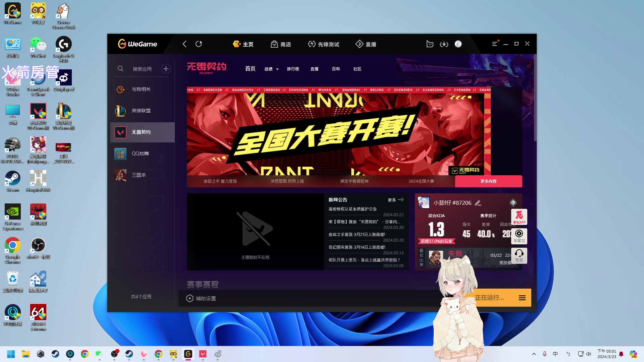
Task: Click the 更多内容 button
Action: (x=488, y=181)
